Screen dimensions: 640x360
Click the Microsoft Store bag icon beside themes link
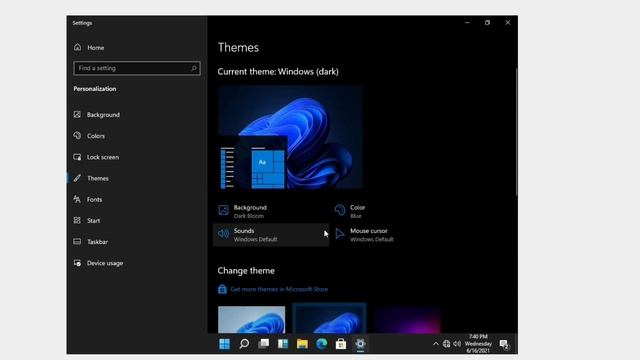[x=222, y=289]
